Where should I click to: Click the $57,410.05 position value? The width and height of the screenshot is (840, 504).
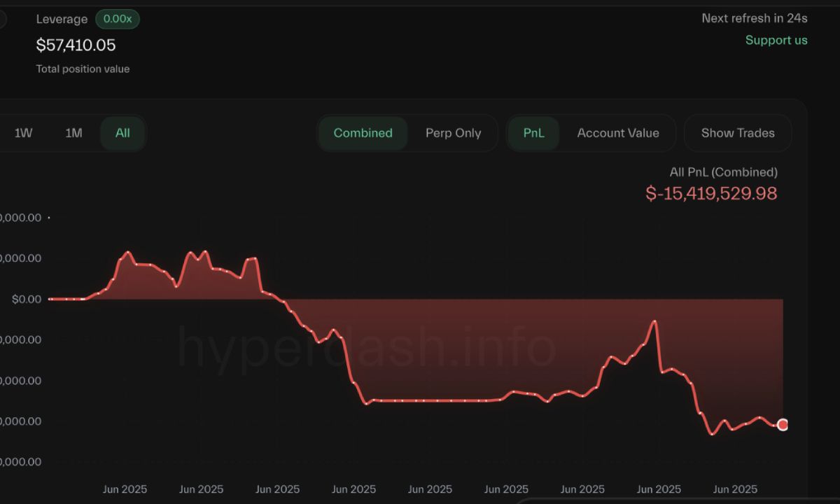[x=76, y=45]
